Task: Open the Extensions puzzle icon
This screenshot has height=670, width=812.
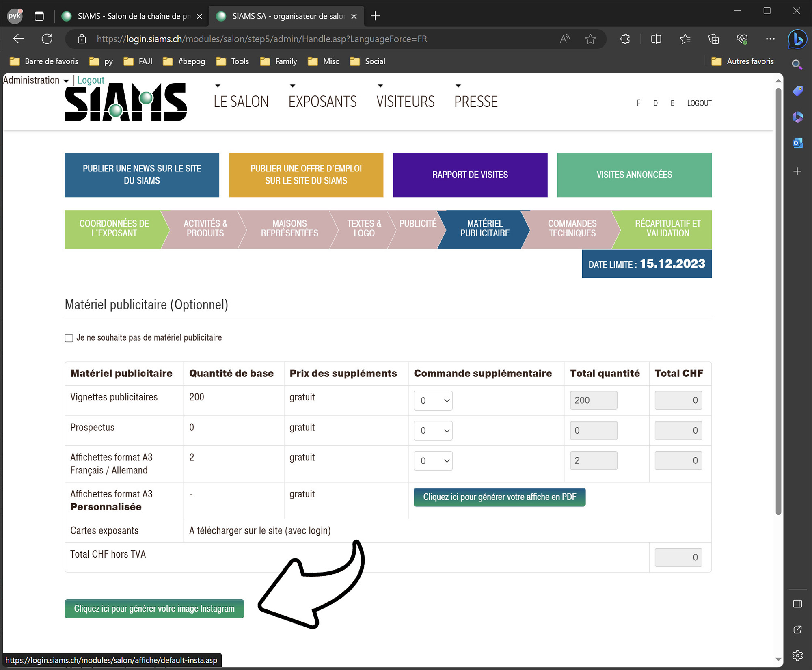Action: tap(625, 39)
